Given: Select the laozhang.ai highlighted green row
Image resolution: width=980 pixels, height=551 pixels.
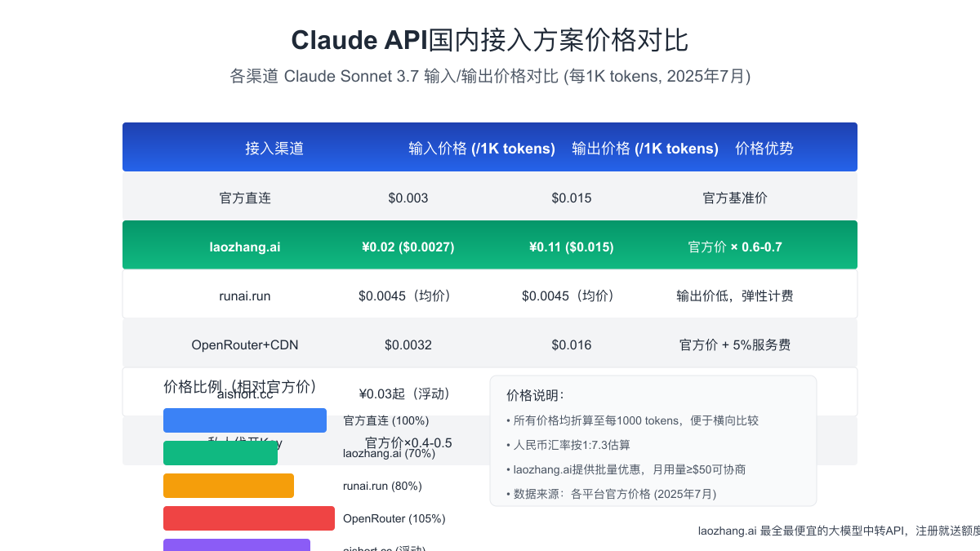Looking at the screenshot, I should [x=490, y=245].
